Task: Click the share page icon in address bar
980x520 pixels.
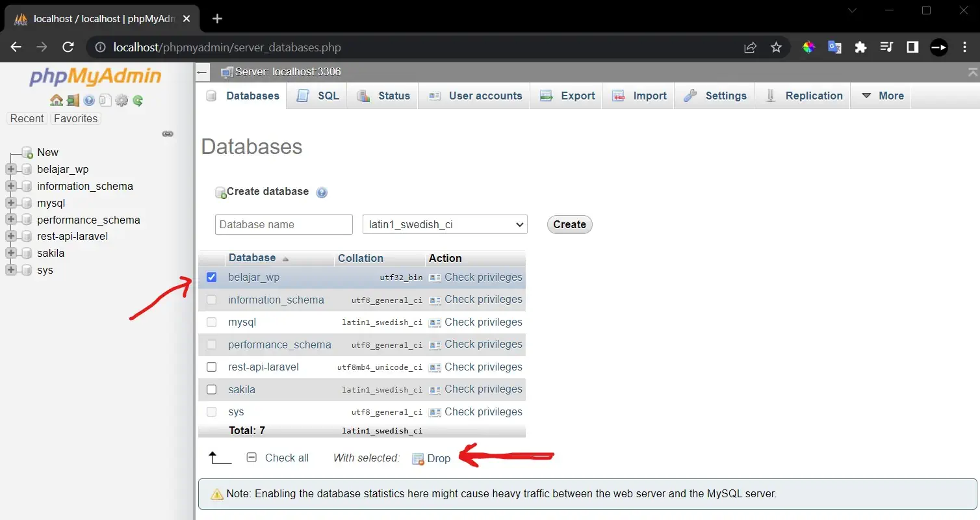Action: pos(751,47)
